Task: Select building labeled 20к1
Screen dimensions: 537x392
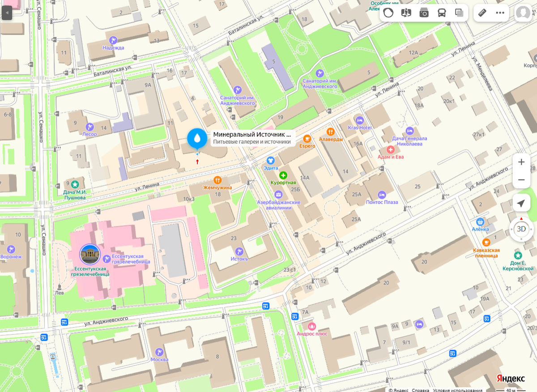Action: tap(449, 101)
